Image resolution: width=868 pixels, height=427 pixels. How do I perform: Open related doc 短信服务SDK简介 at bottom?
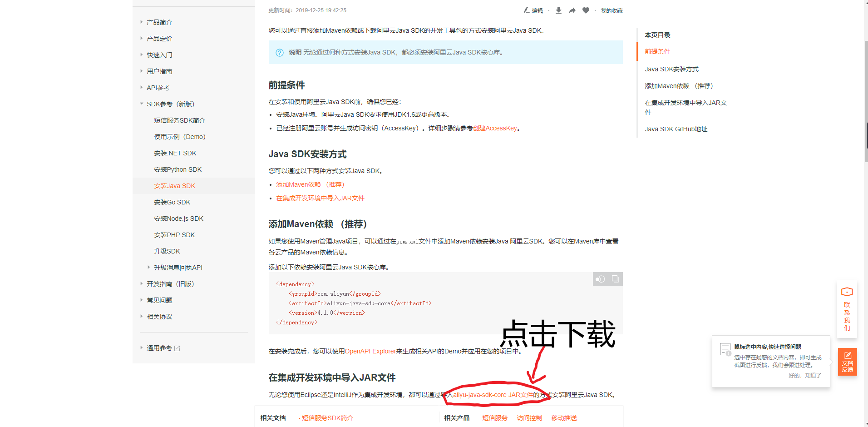(x=327, y=418)
